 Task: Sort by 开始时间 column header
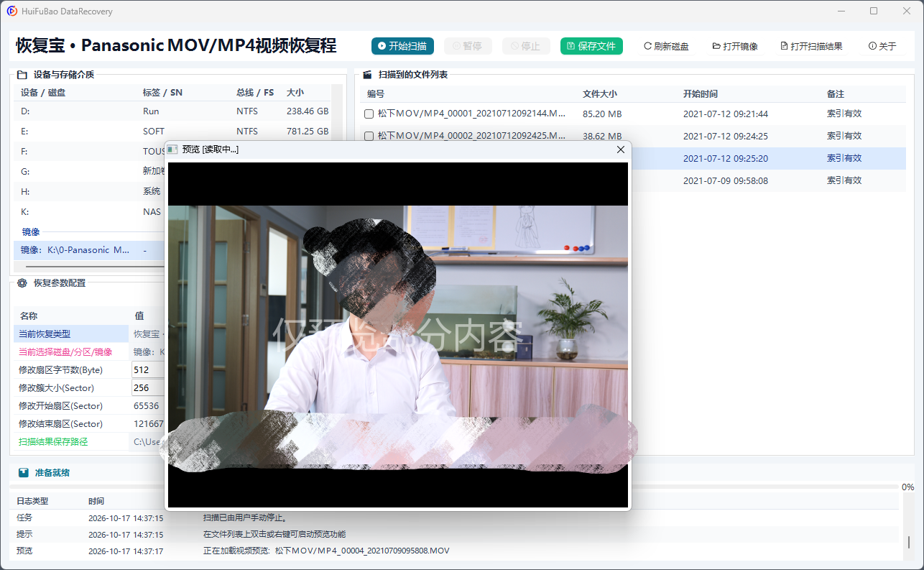700,94
